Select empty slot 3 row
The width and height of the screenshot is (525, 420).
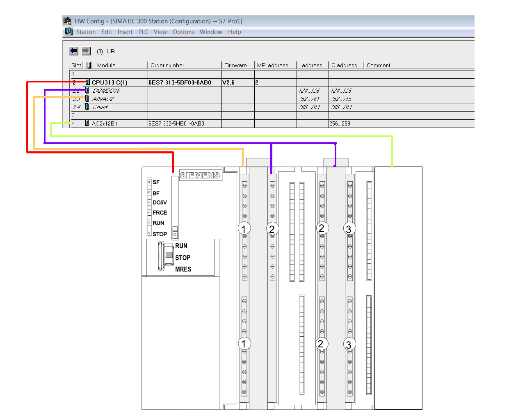[x=272, y=115]
